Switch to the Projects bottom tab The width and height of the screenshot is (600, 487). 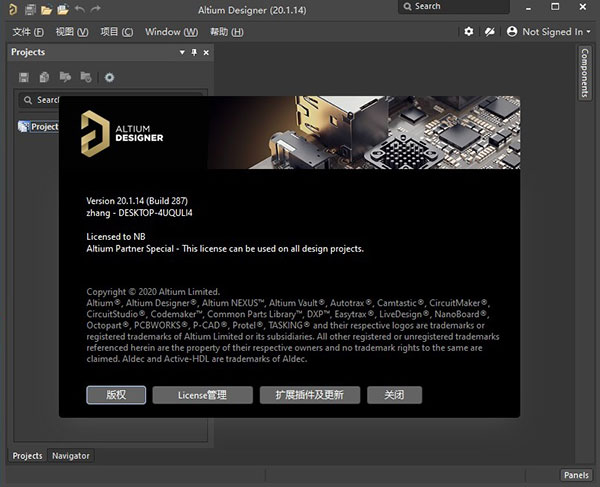pos(27,456)
